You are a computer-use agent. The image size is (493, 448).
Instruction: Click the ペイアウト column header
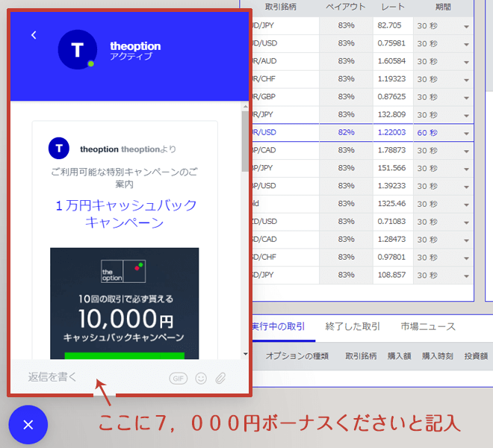tap(346, 7)
